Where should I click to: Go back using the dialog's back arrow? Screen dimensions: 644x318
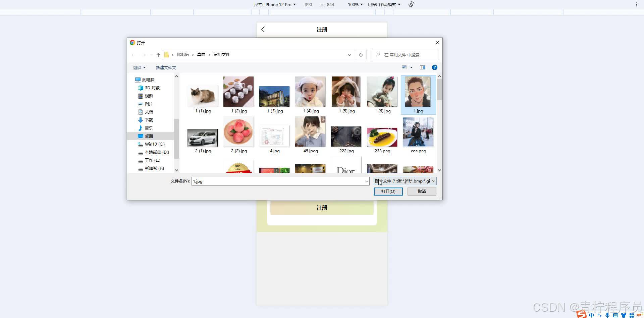coord(133,55)
